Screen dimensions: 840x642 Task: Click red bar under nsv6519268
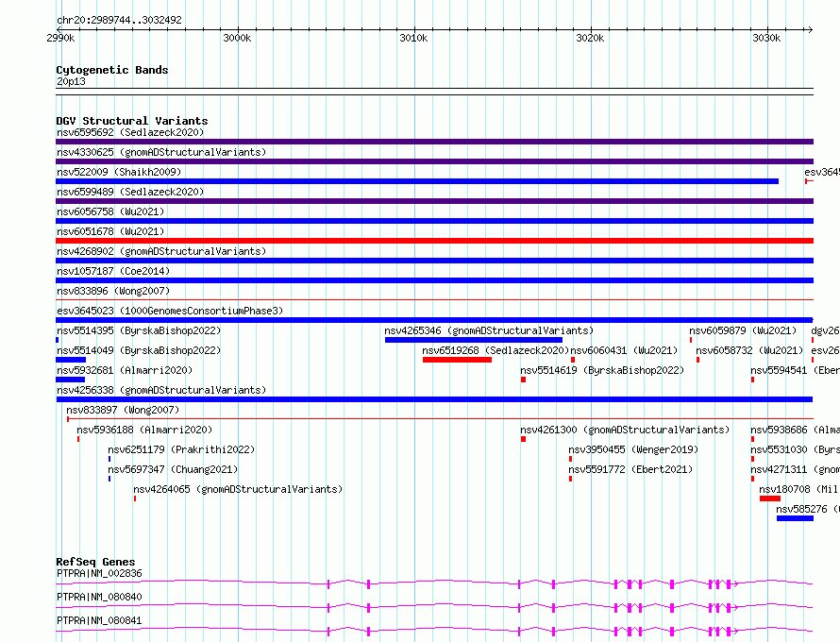click(457, 360)
